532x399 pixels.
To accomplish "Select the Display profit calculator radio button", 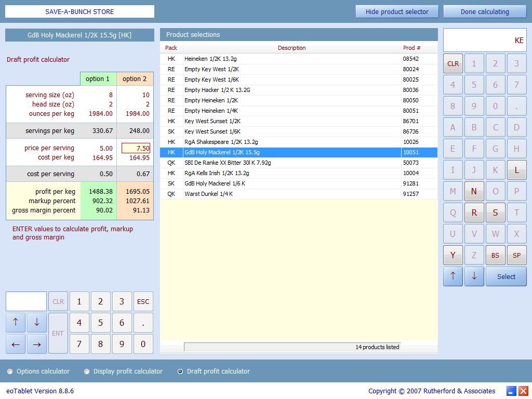I will tap(87, 371).
